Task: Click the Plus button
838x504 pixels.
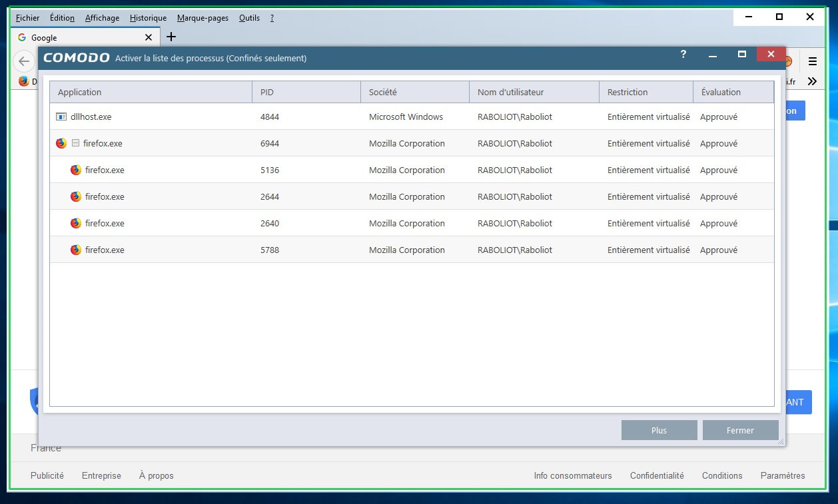Action: pyautogui.click(x=659, y=430)
